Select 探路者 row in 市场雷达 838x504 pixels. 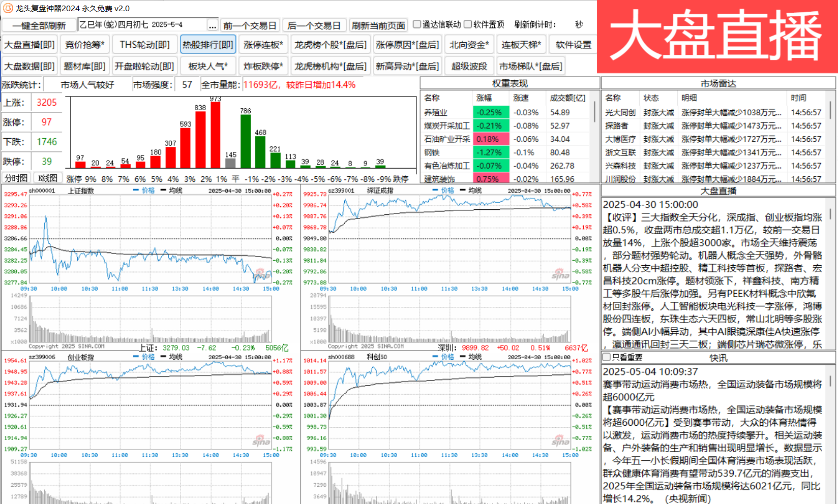click(x=713, y=125)
